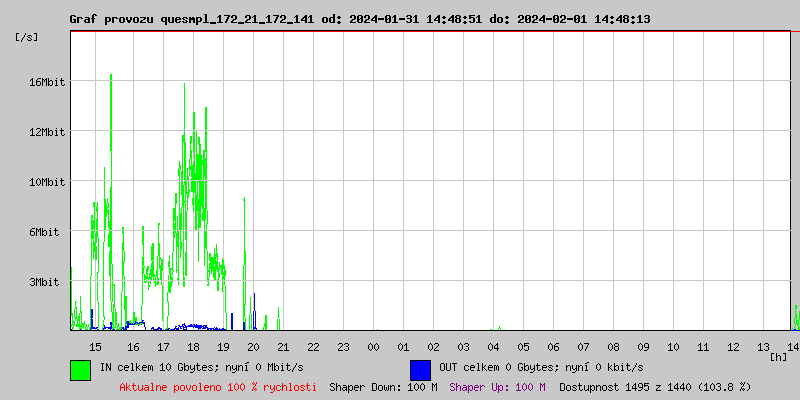
Task: Click the '00' midnight label on the x-axis
Action: tap(373, 347)
